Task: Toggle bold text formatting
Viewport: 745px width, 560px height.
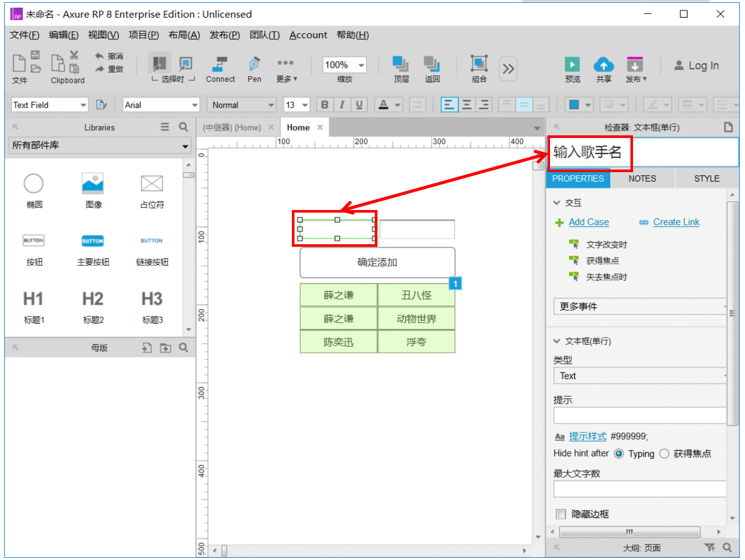Action: (x=325, y=105)
